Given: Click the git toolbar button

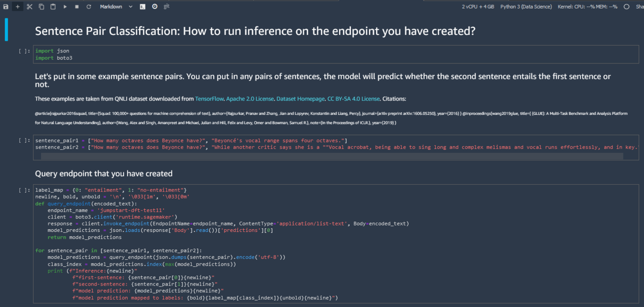Looking at the screenshot, I should (167, 6).
